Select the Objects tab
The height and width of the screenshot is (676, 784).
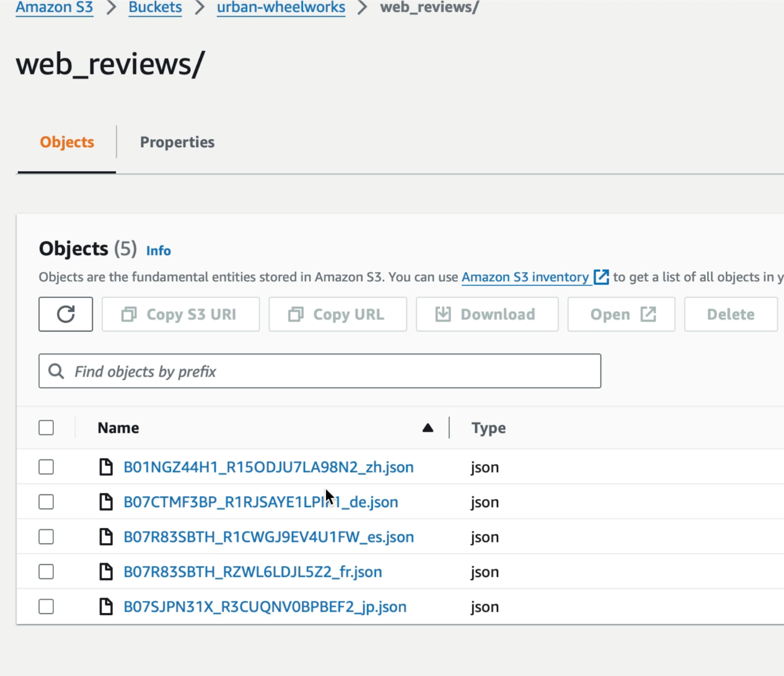tap(67, 142)
